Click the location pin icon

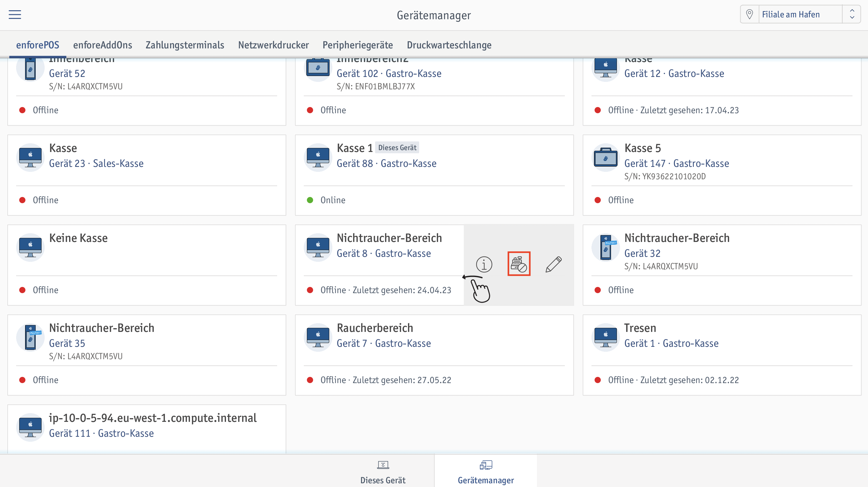749,15
